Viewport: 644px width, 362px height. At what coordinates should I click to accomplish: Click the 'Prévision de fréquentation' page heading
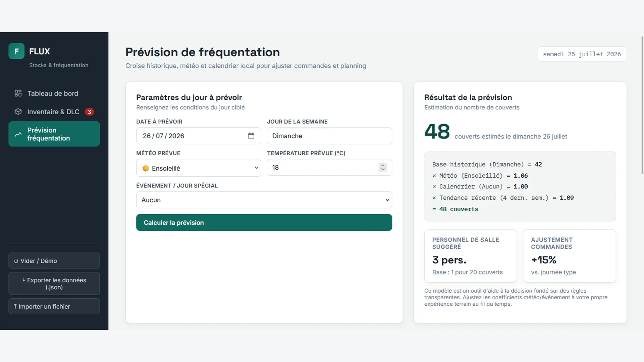[203, 52]
